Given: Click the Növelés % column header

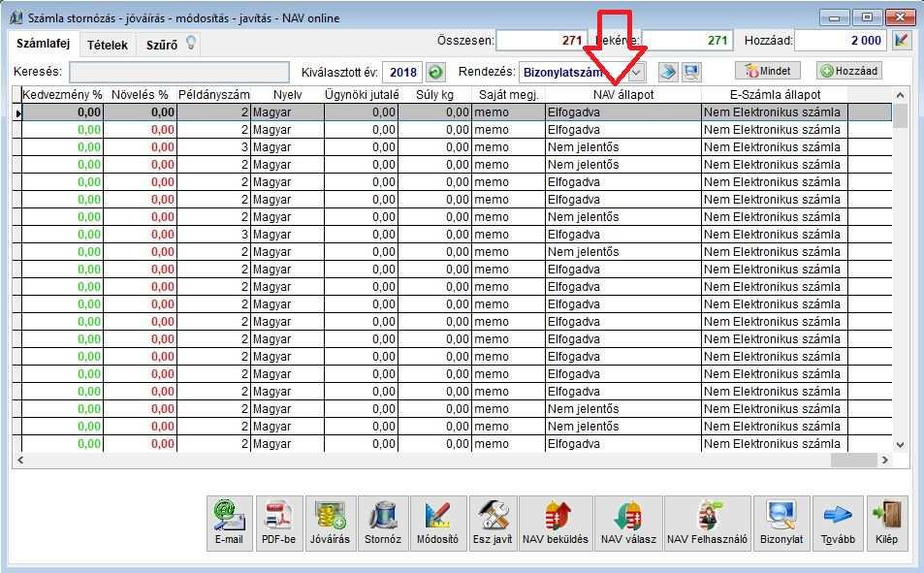Looking at the screenshot, I should point(140,94).
